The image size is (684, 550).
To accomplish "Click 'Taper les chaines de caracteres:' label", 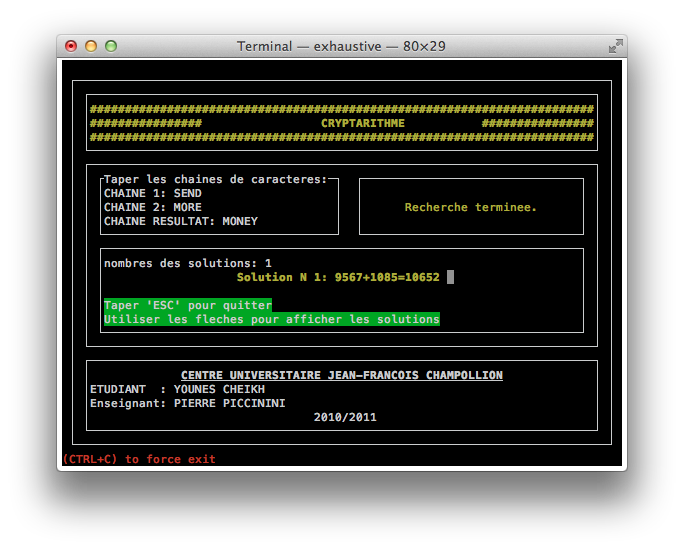I will (x=215, y=179).
